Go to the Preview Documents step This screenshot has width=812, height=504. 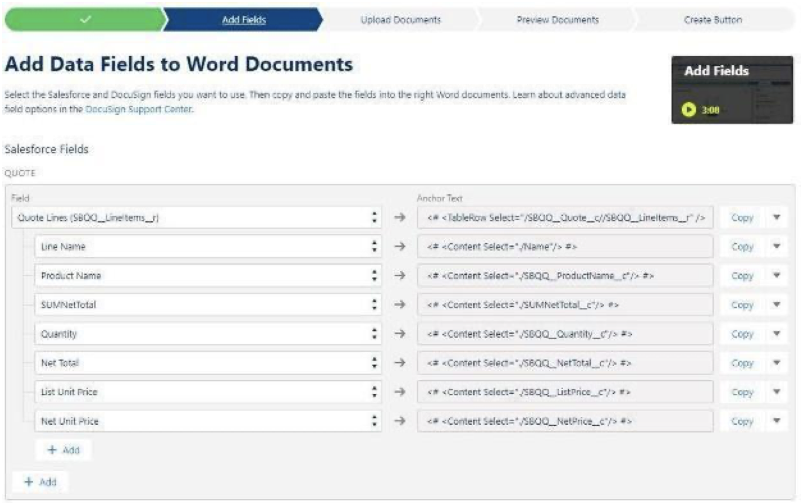[557, 20]
